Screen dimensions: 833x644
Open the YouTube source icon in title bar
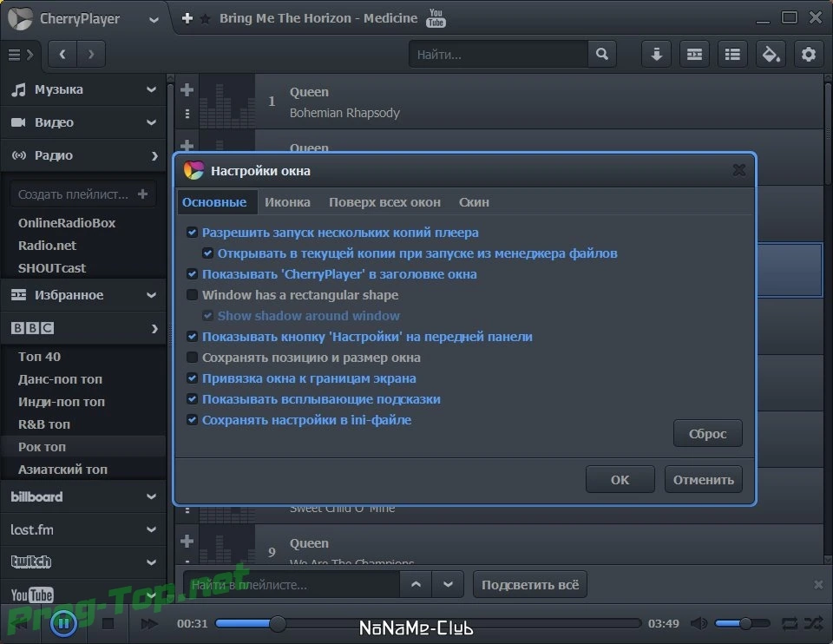pos(436,18)
